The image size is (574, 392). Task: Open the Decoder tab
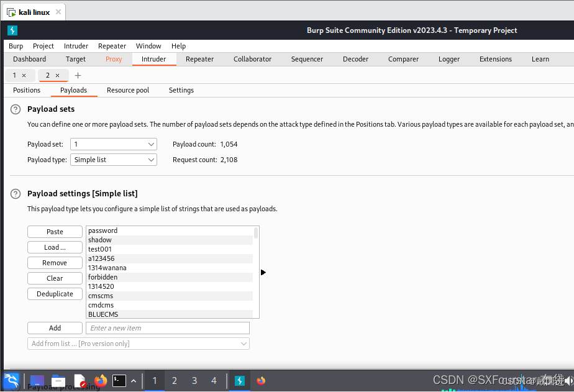coord(355,59)
